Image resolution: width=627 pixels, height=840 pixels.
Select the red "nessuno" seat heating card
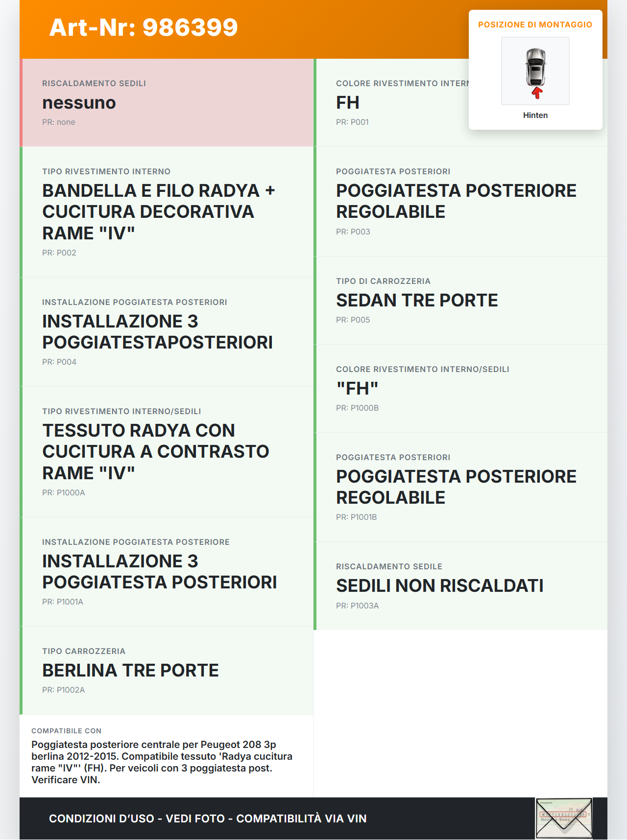tap(167, 103)
